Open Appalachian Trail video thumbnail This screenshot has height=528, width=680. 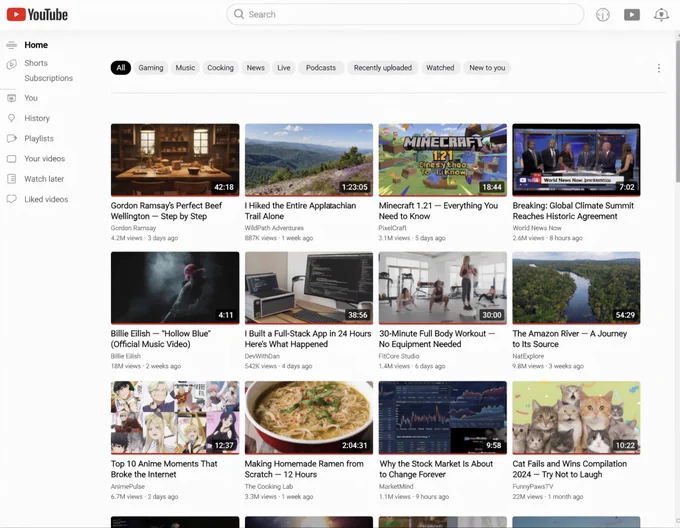309,160
